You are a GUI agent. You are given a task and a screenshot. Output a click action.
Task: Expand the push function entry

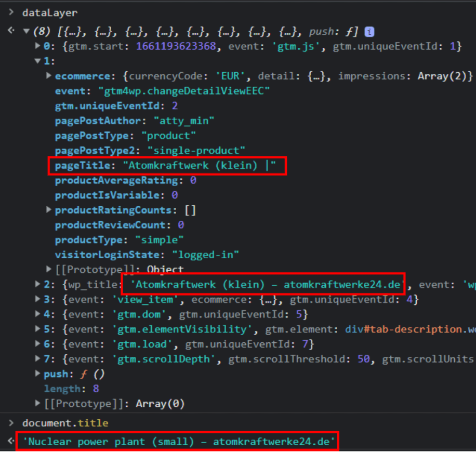pos(37,374)
